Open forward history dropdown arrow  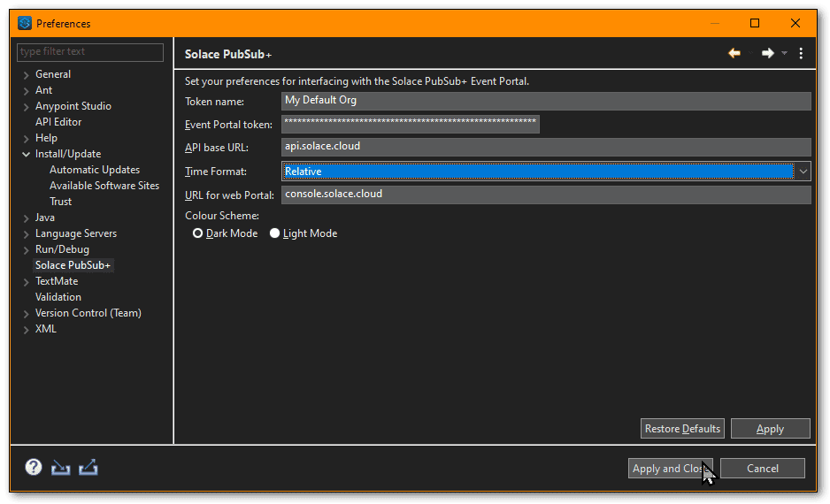pyautogui.click(x=785, y=53)
